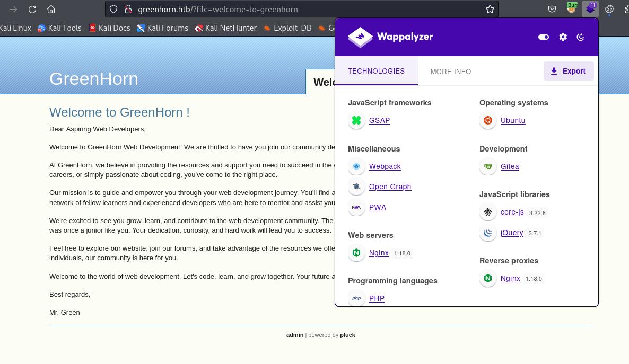The image size is (629, 364).
Task: Click the GreenHorn site title
Action: 93,78
